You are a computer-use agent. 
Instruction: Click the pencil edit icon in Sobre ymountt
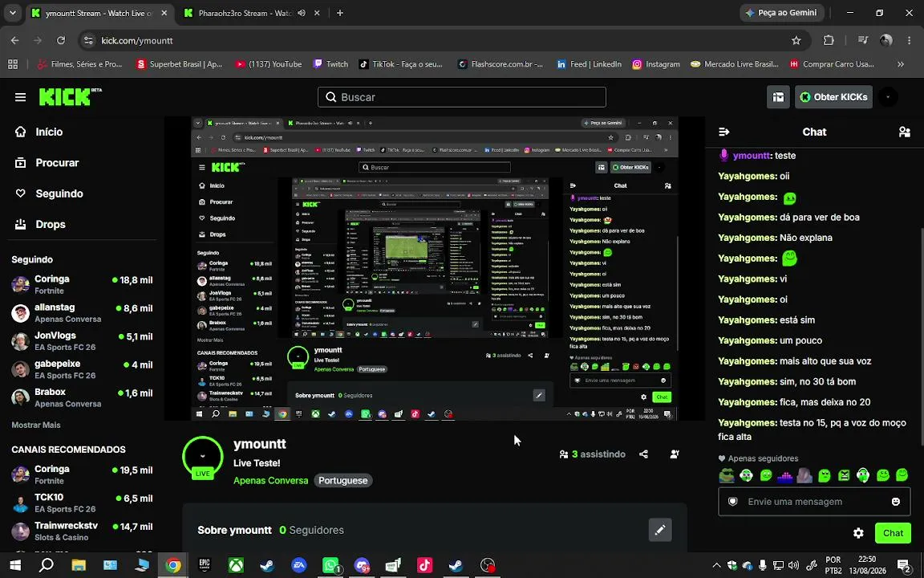(x=660, y=530)
